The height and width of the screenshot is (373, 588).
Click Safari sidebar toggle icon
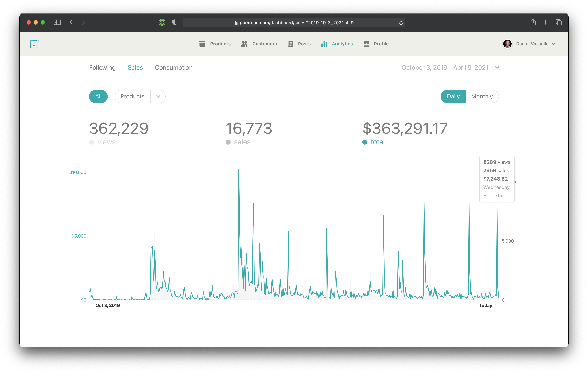click(x=57, y=22)
